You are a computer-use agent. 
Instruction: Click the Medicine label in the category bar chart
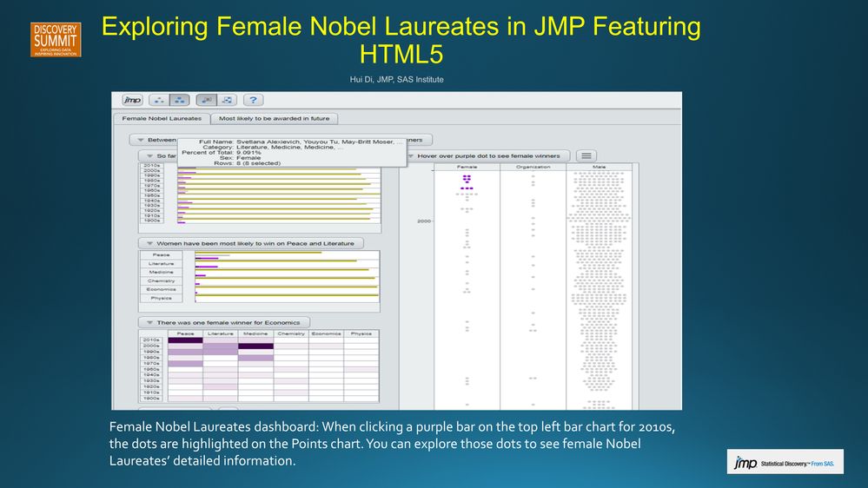click(161, 272)
